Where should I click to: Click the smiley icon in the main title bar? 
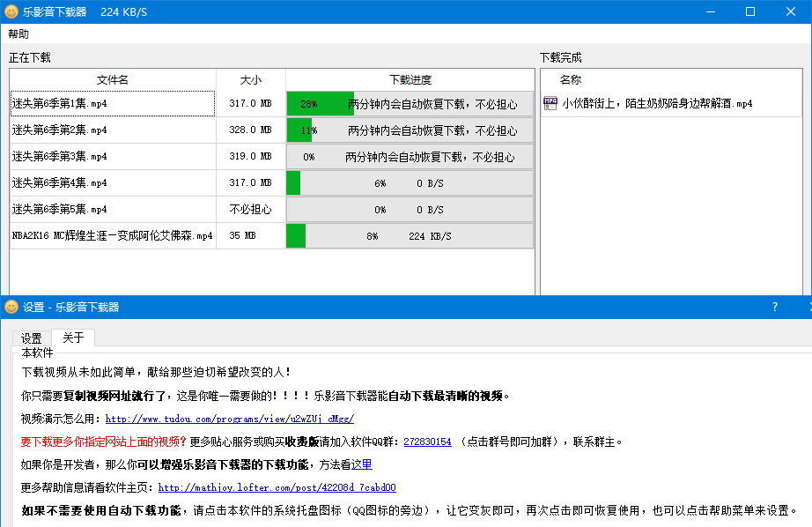click(11, 12)
